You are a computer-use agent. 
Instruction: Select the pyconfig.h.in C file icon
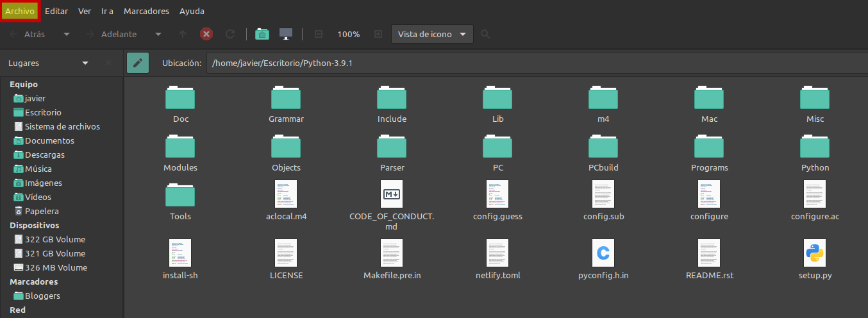tap(603, 253)
